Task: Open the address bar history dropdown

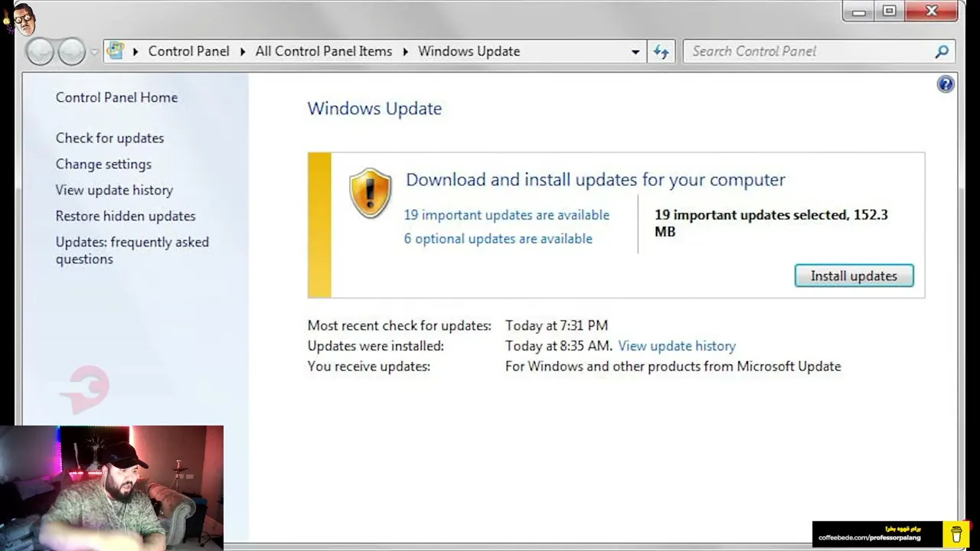Action: pos(635,51)
